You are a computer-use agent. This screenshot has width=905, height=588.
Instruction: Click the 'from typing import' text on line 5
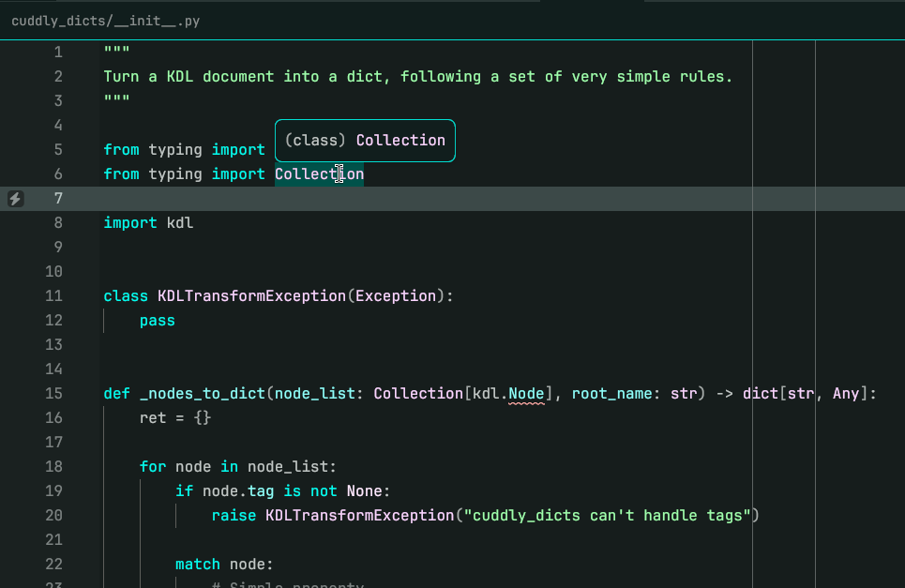(184, 150)
